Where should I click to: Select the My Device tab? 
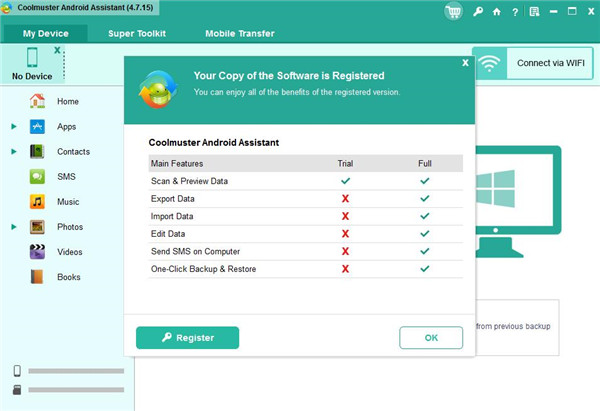click(x=45, y=33)
